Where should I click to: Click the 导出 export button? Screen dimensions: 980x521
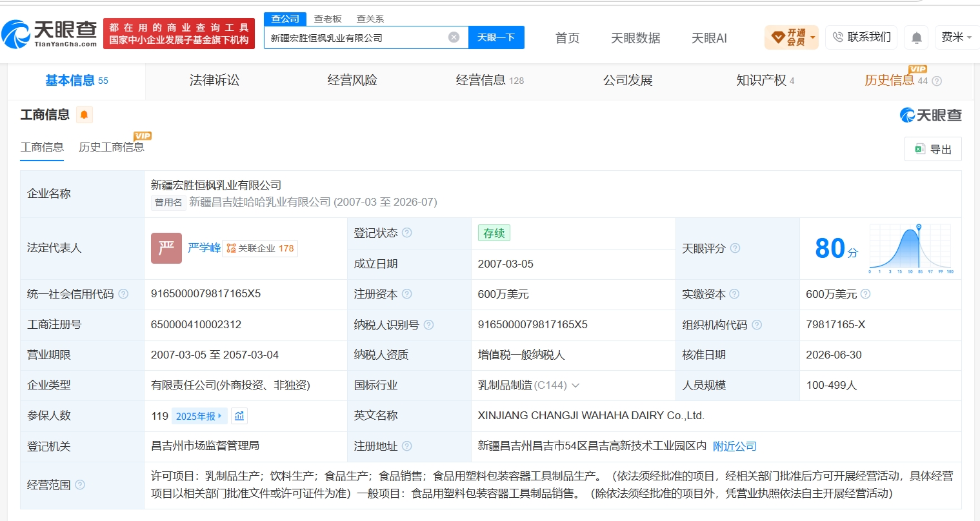click(x=933, y=149)
